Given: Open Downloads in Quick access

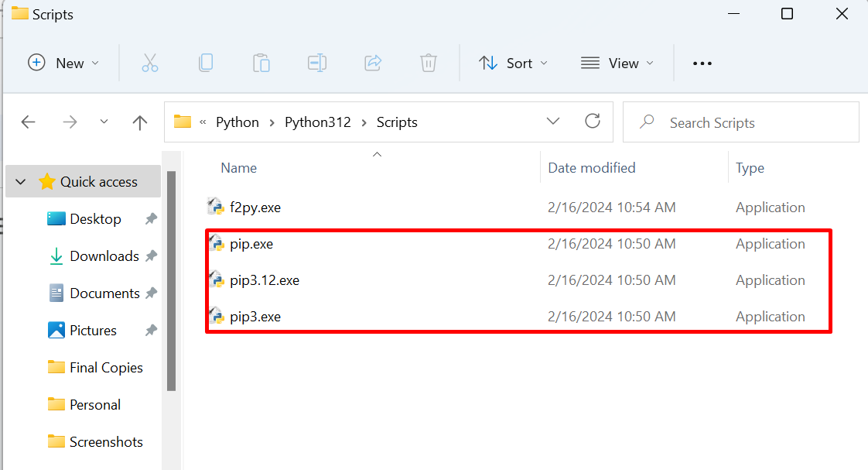Looking at the screenshot, I should (x=104, y=256).
